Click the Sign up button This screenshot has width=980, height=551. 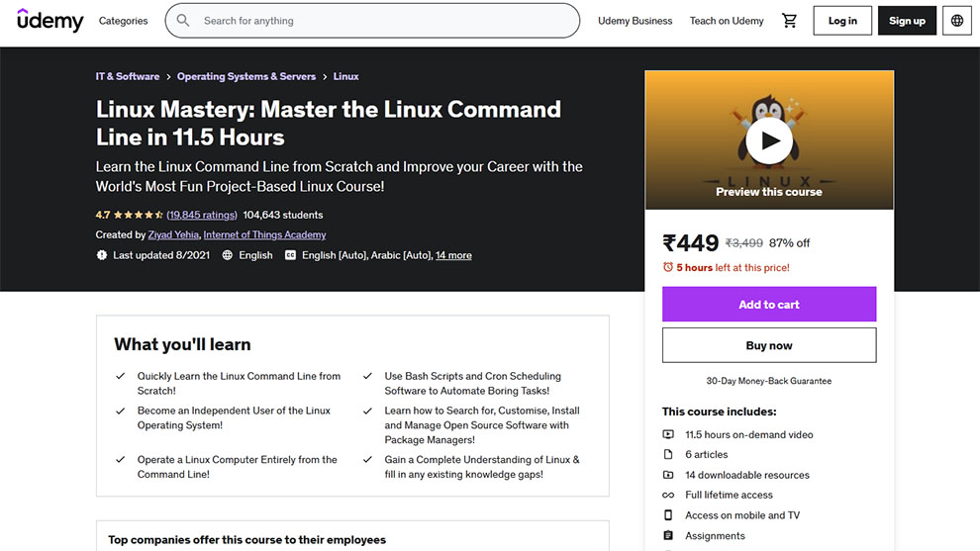(x=907, y=21)
